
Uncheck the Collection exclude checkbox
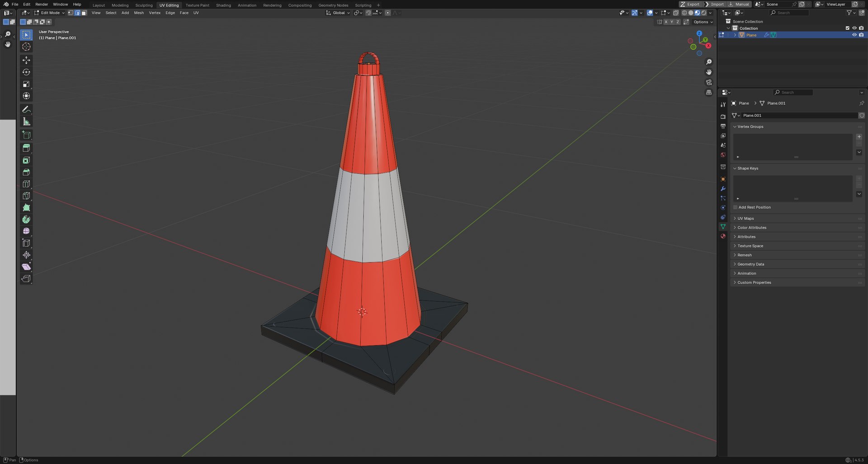pos(848,28)
